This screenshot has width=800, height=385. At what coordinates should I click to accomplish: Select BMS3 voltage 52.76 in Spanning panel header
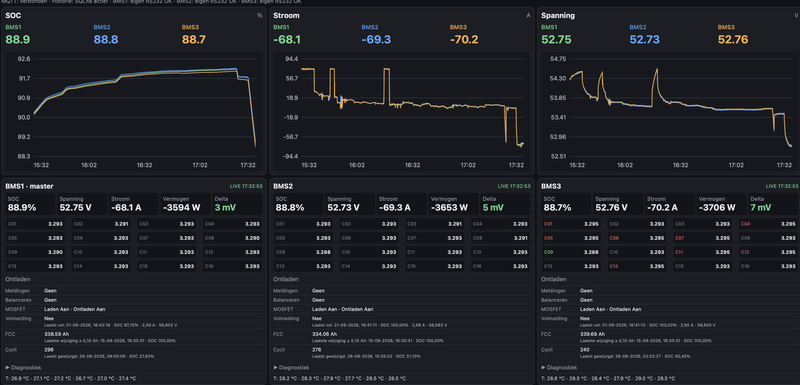[733, 39]
